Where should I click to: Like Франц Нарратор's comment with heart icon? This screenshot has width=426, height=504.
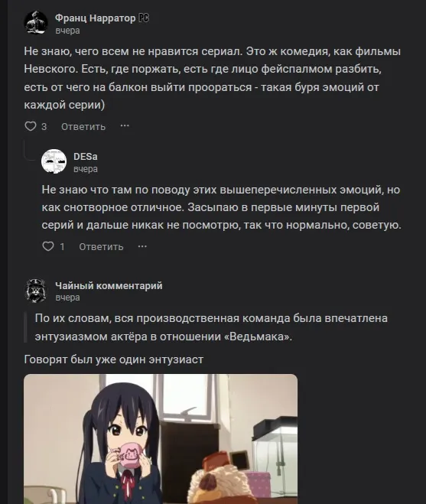click(31, 126)
